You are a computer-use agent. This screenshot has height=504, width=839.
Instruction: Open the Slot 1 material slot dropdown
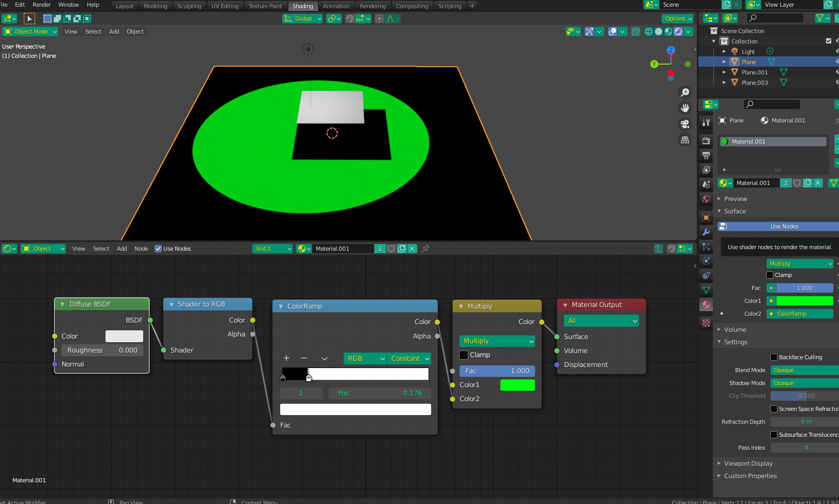tap(272, 249)
